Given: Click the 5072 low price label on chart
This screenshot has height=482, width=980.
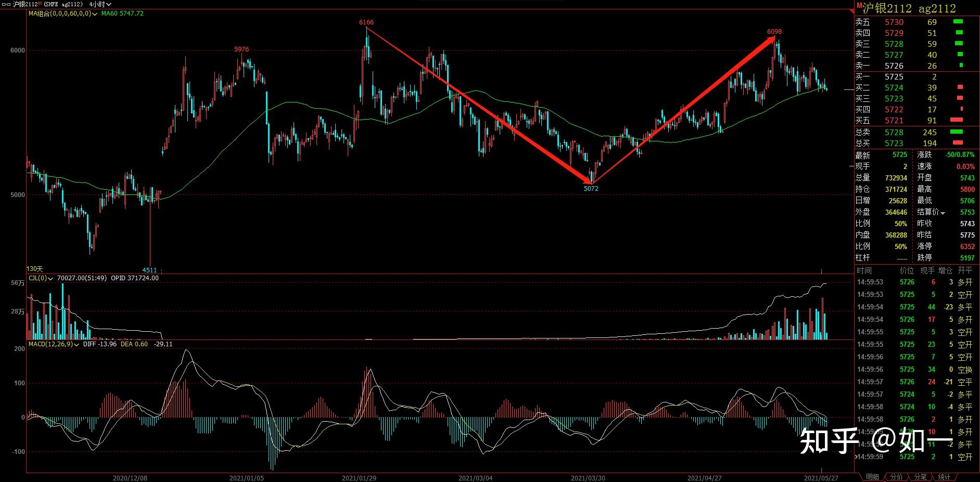Looking at the screenshot, I should (591, 189).
